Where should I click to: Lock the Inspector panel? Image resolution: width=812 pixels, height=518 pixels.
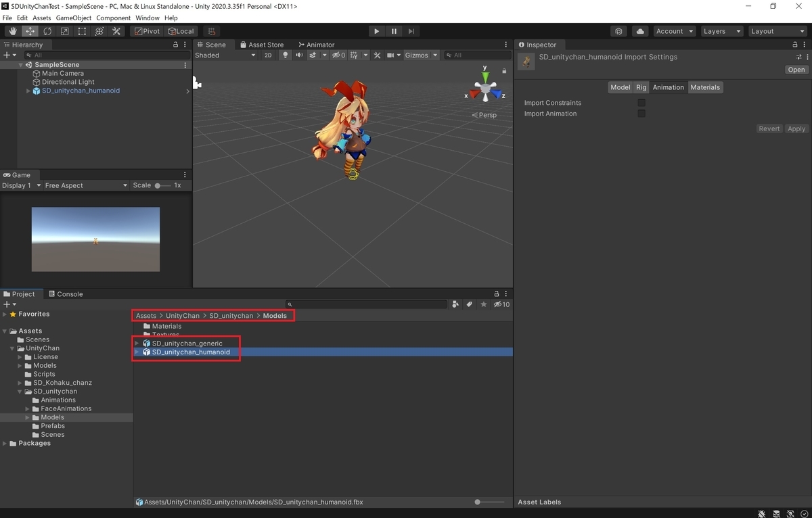pyautogui.click(x=795, y=45)
